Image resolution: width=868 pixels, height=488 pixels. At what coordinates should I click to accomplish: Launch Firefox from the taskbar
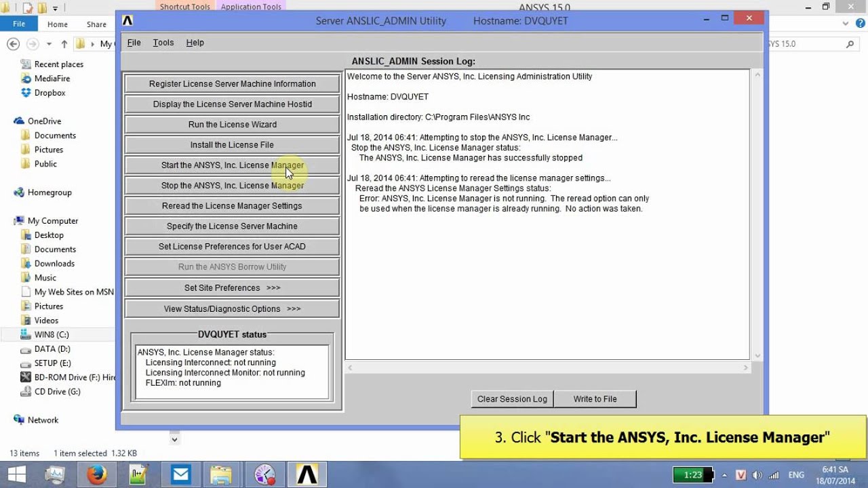pyautogui.click(x=96, y=475)
